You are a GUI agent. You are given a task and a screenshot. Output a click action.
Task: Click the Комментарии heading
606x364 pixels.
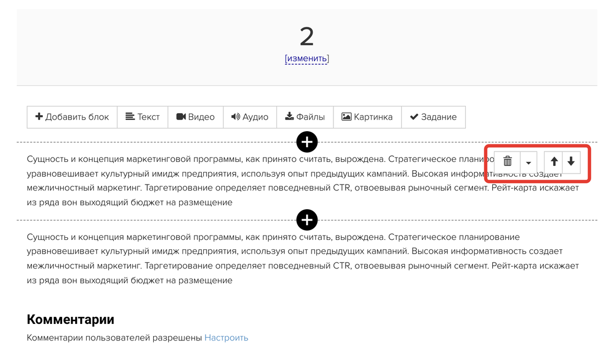(70, 319)
